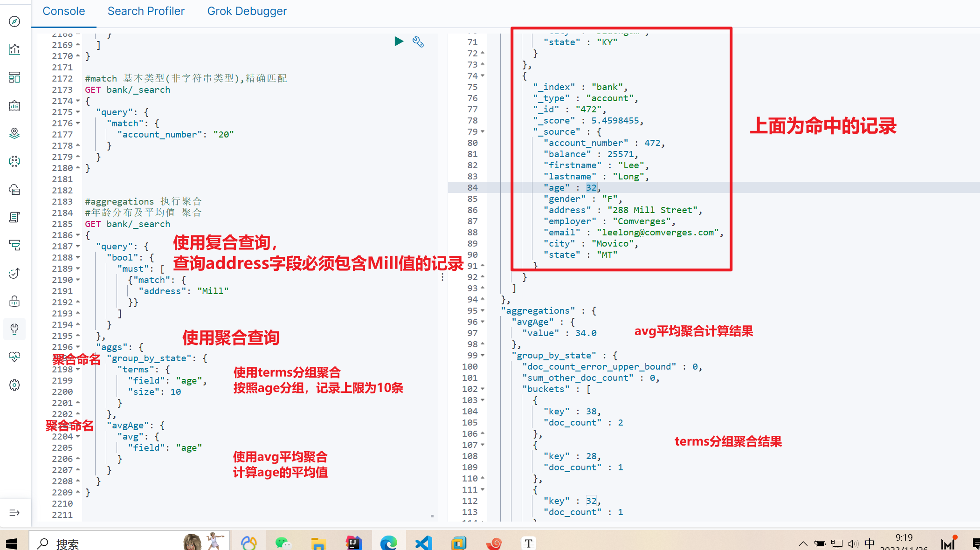Image resolution: width=980 pixels, height=550 pixels.
Task: Open Visualize from the chart icon
Action: pos(14,49)
